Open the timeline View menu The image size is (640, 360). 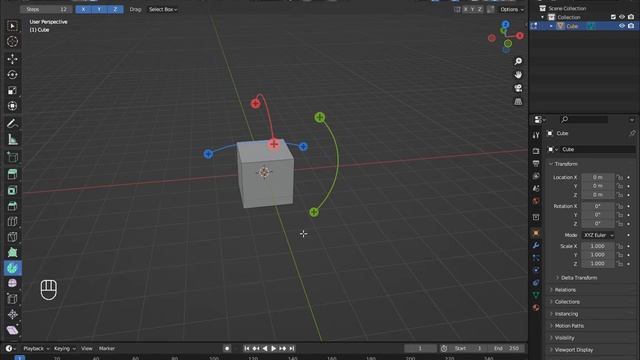coord(87,349)
